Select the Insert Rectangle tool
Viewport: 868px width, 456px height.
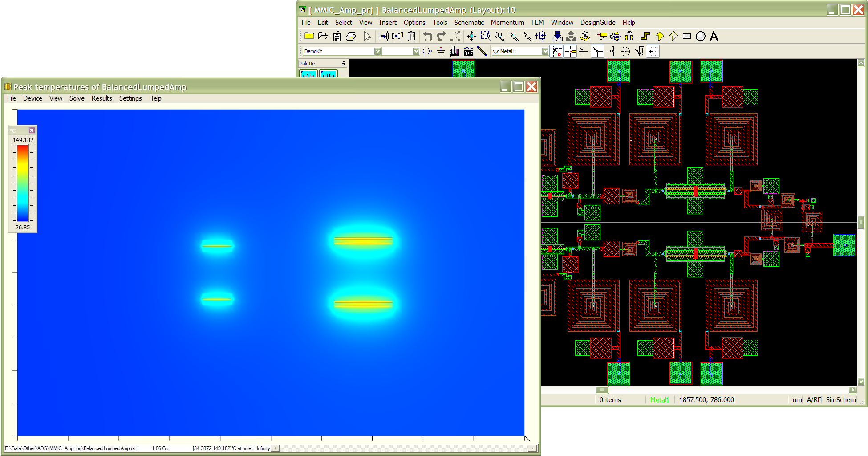point(687,37)
